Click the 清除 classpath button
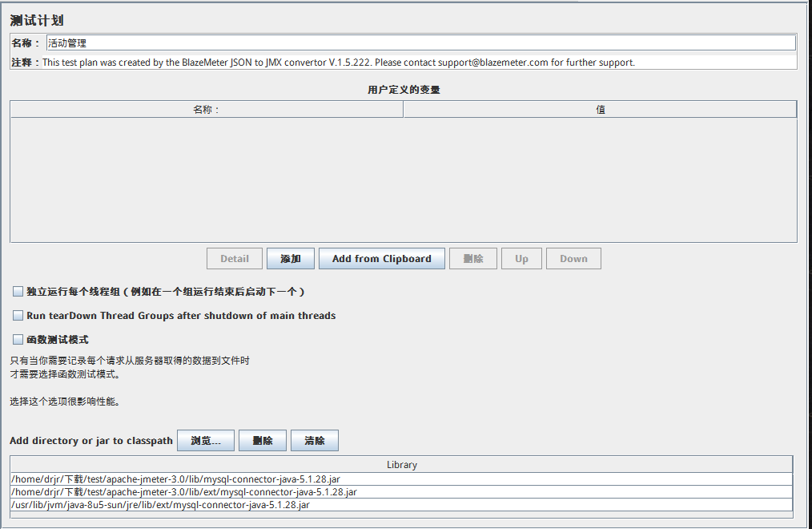The width and height of the screenshot is (812, 529). [315, 440]
